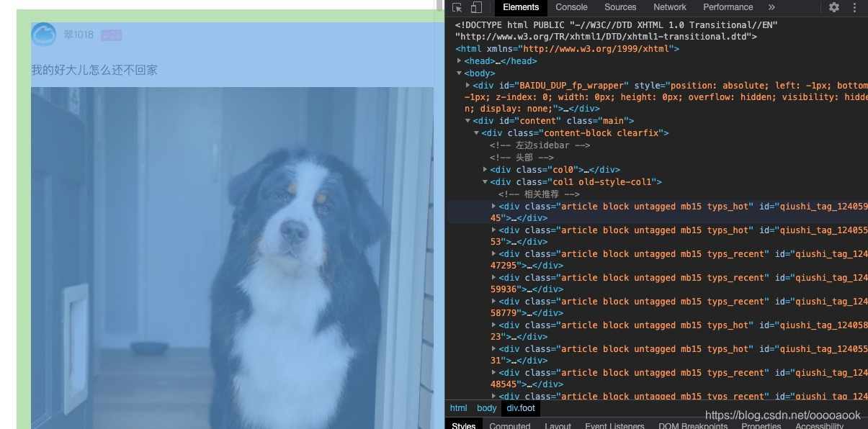Select the DOCTYPE html PUBLIC line
This screenshot has width=868, height=429.
point(616,30)
